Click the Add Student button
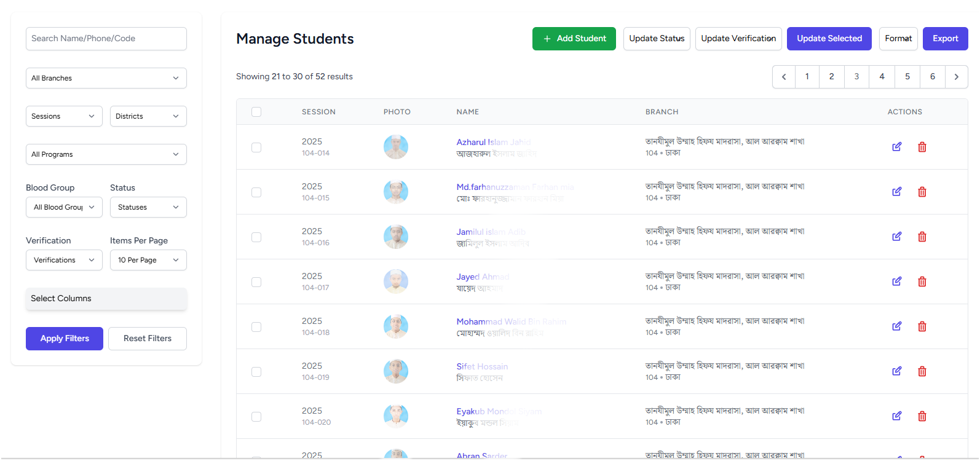This screenshot has width=980, height=461. pos(574,39)
